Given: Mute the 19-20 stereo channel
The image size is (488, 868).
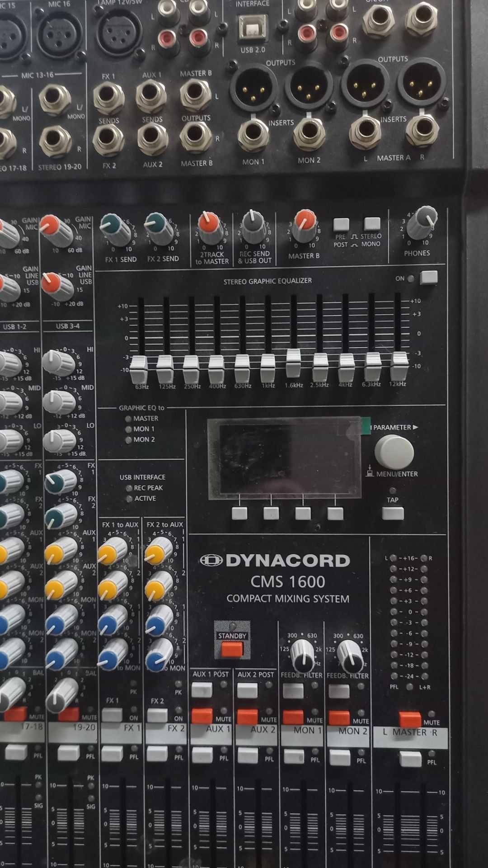Looking at the screenshot, I should (x=69, y=714).
